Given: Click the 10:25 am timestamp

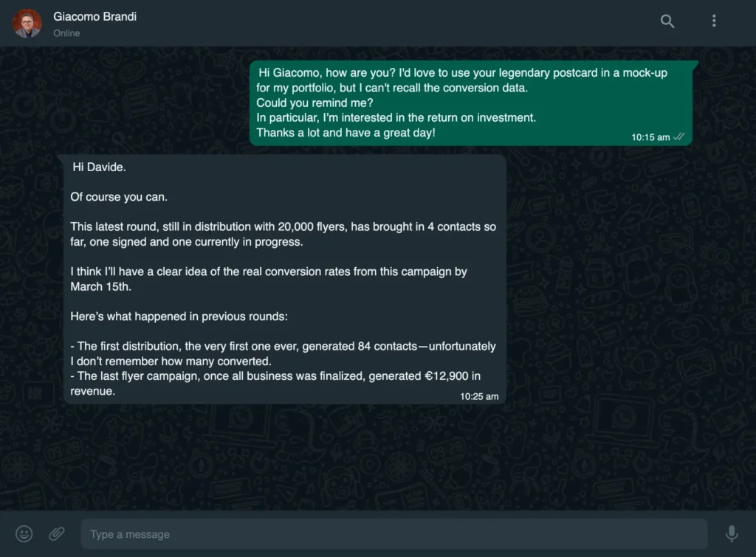Looking at the screenshot, I should click(x=479, y=396).
